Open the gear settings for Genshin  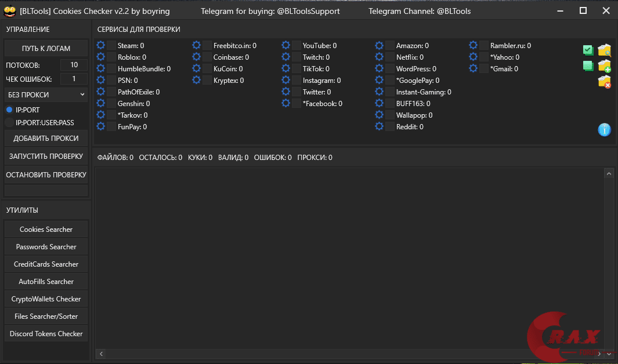pyautogui.click(x=101, y=103)
